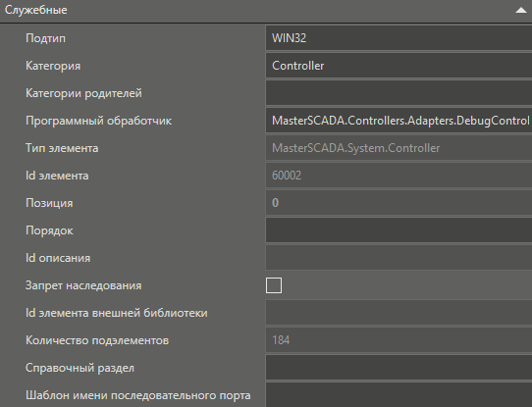
Task: Click the empty Id описания field
Action: tap(399, 258)
